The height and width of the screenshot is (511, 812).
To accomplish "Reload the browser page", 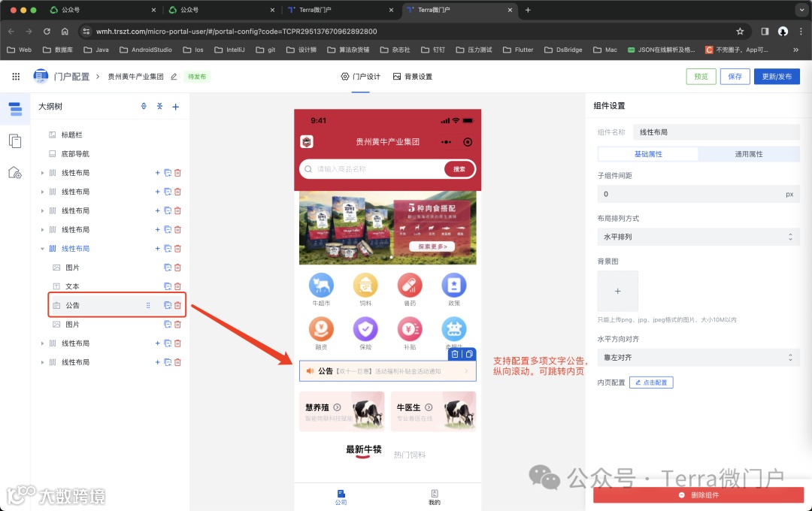I will point(47,31).
